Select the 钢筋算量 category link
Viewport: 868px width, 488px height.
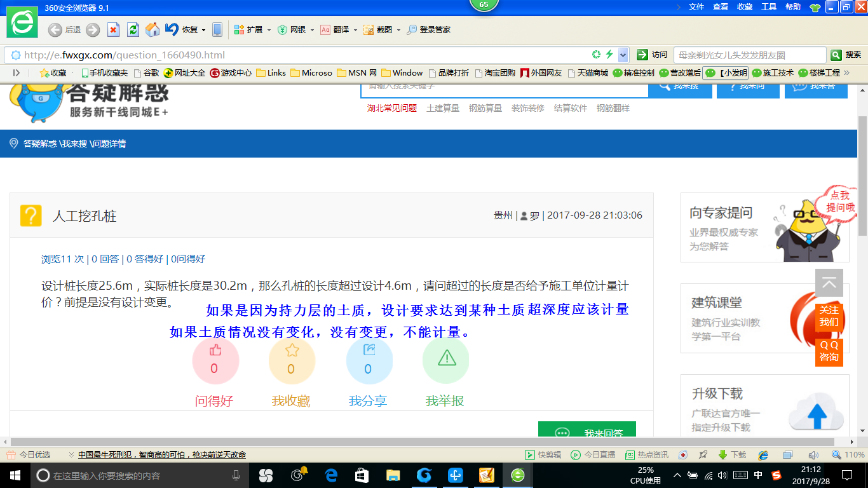485,108
